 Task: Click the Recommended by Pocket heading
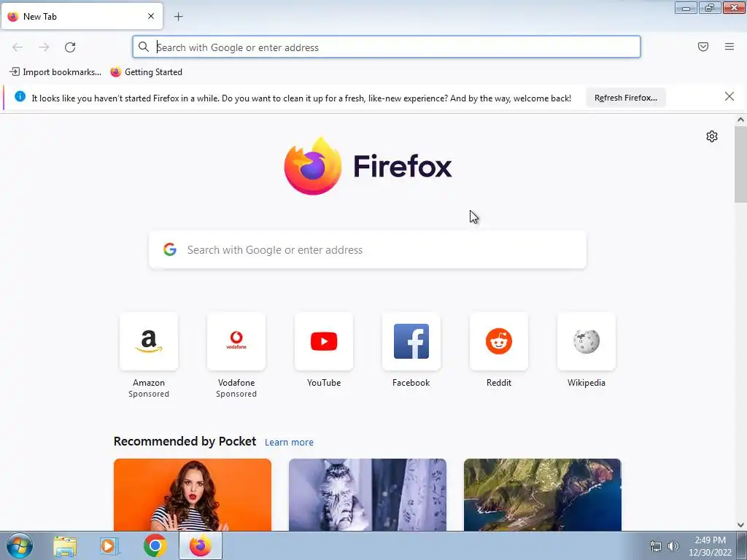tap(185, 441)
